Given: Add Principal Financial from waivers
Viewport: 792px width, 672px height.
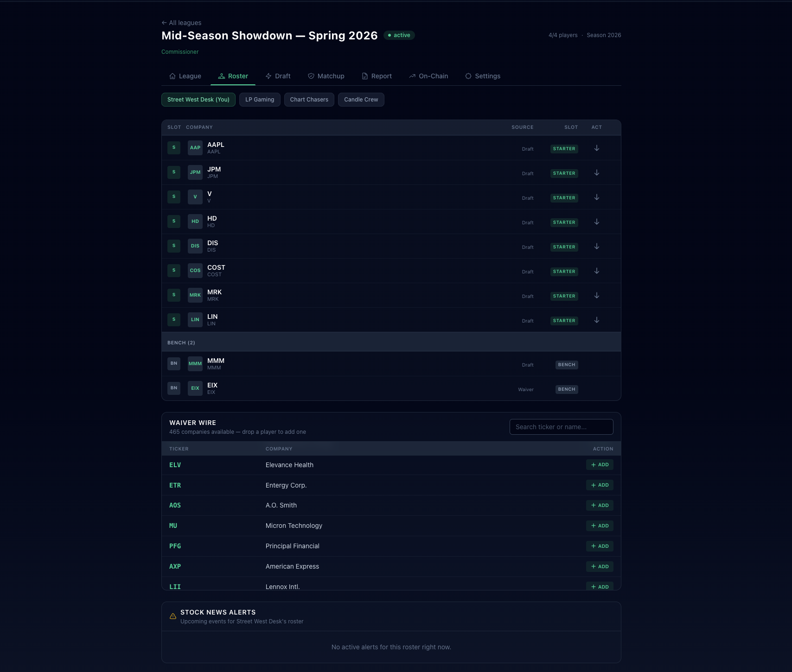Looking at the screenshot, I should (600, 546).
